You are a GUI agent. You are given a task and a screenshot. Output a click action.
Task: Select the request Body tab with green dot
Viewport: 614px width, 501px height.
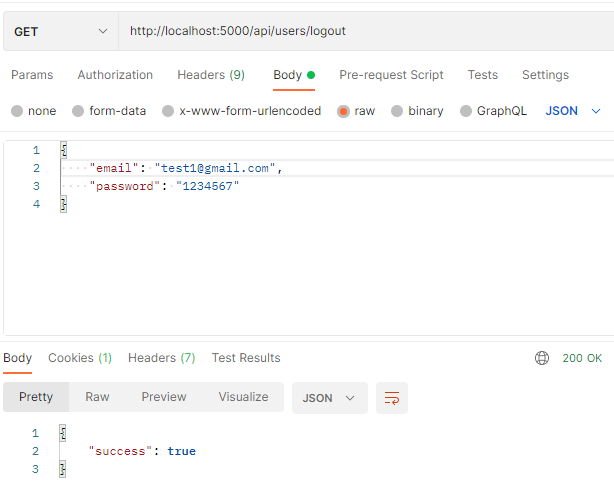tap(294, 75)
